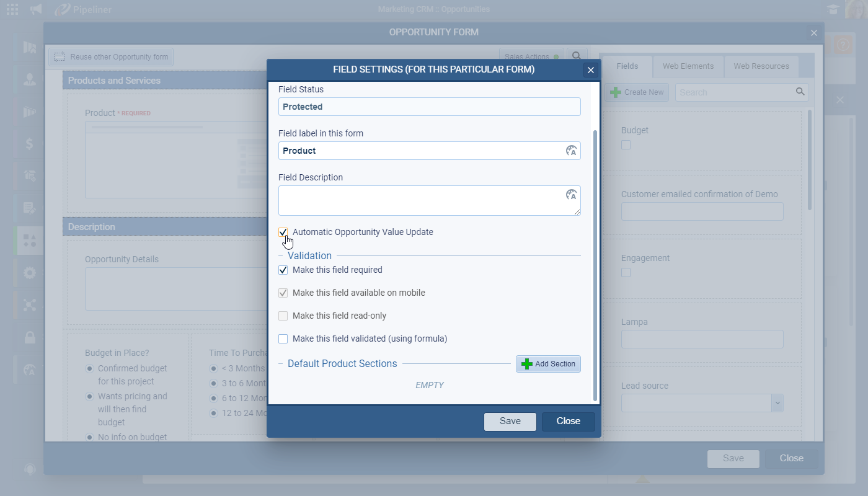Click the dollar sign sidebar icon
Screen dimensions: 868x496
[x=29, y=144]
